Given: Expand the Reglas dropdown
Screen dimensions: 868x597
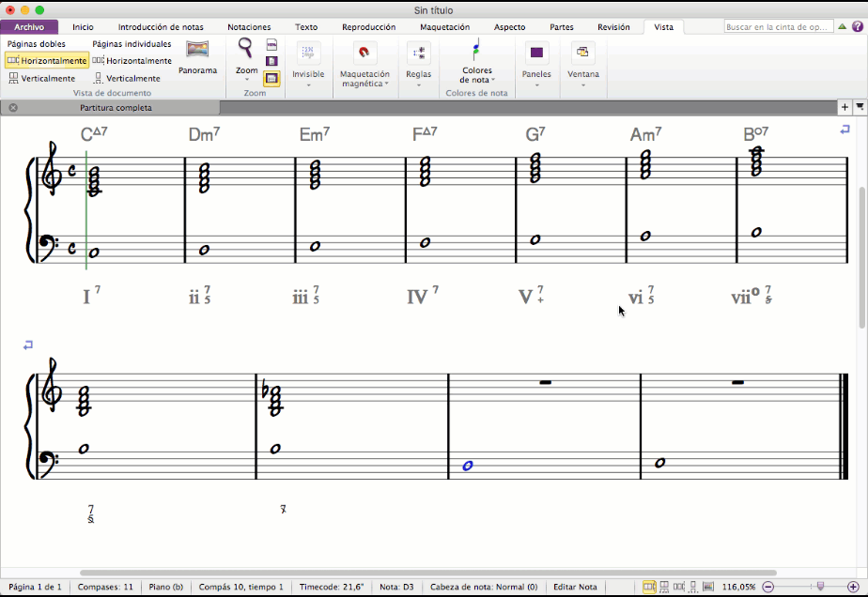Looking at the screenshot, I should (x=419, y=85).
